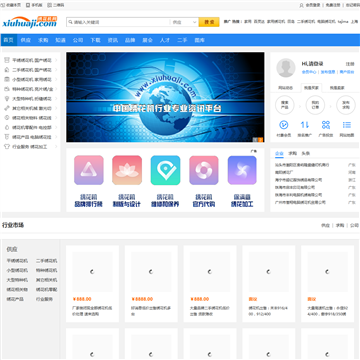
Task: Click the icon beside 小型绣花机 category
Action: click(x=7, y=79)
